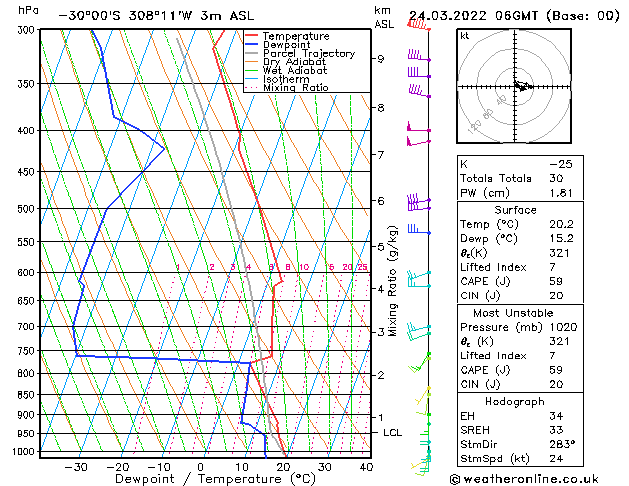Click the Dewpoint / Temperature axis label
Image resolution: width=629 pixels, height=486 pixels.
pyautogui.click(x=203, y=479)
